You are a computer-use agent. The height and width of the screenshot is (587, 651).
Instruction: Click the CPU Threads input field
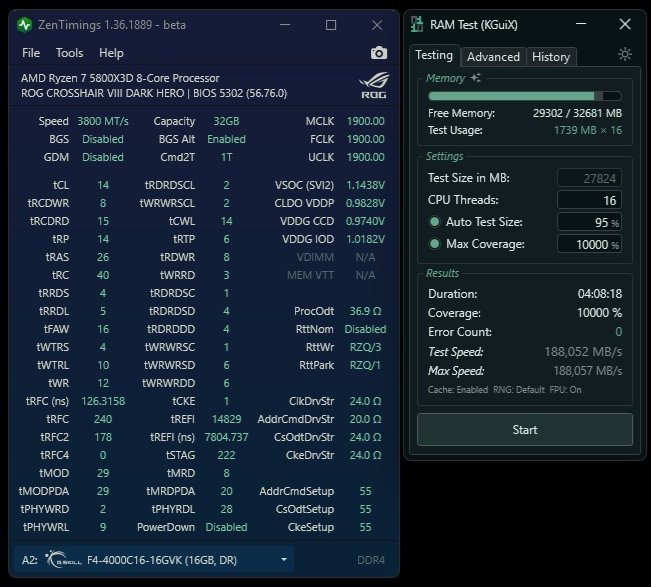[589, 200]
